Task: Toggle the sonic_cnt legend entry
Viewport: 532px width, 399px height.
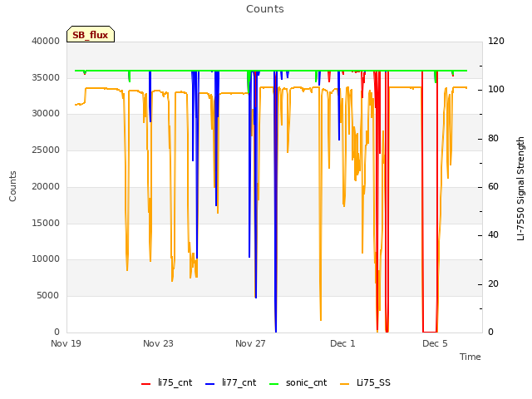Action: click(298, 382)
